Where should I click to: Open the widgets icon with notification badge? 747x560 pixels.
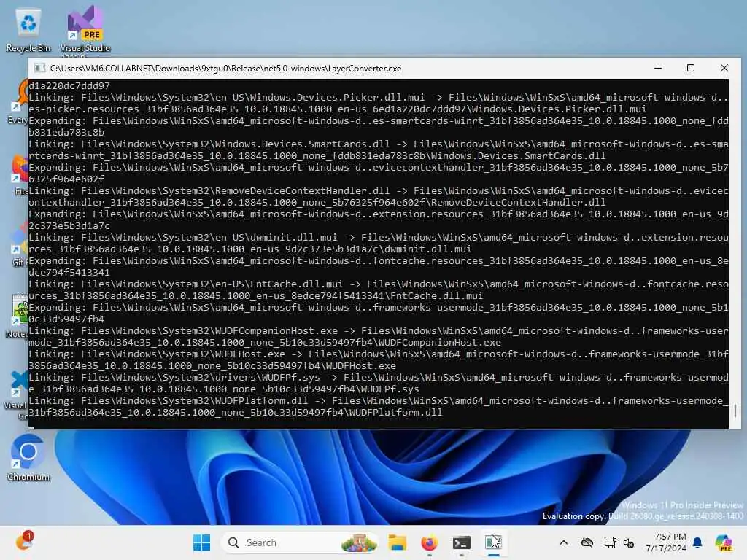pos(23,542)
